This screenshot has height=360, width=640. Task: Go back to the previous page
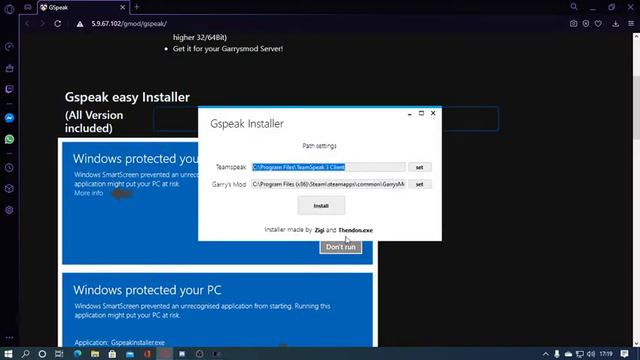coord(27,24)
